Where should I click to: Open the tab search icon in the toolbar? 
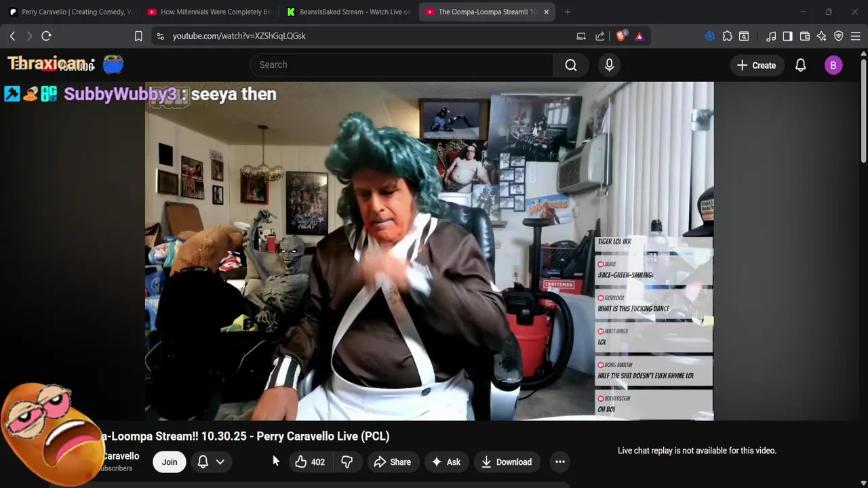744,36
